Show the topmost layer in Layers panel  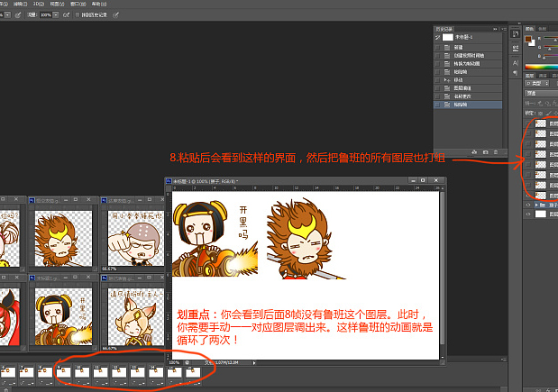(x=528, y=123)
